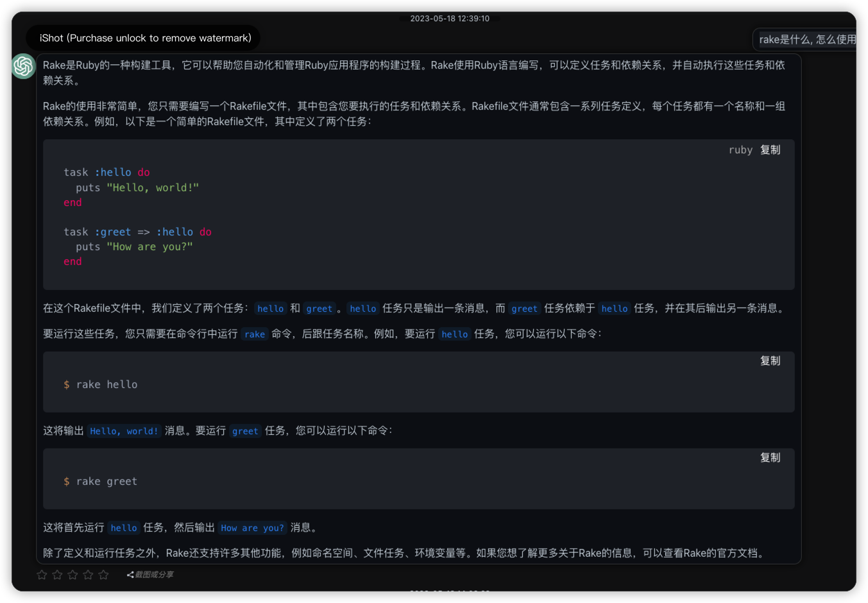868x603 pixels.
Task: Click the share icon below the answer
Action: [x=130, y=575]
